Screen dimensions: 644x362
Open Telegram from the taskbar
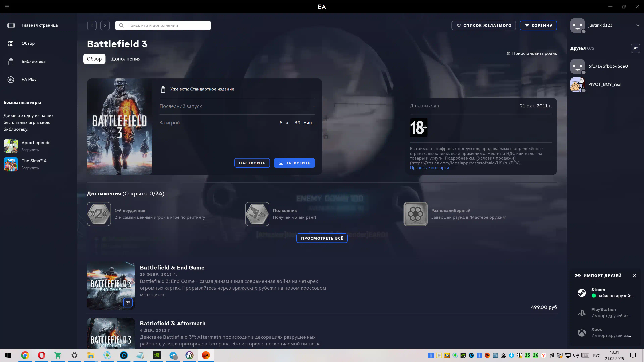pyautogui.click(x=173, y=355)
